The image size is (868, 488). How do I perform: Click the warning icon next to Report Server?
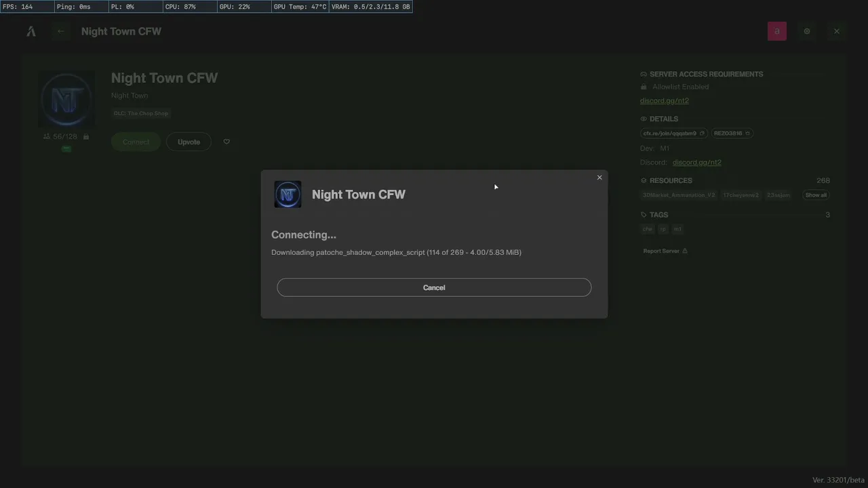point(685,251)
